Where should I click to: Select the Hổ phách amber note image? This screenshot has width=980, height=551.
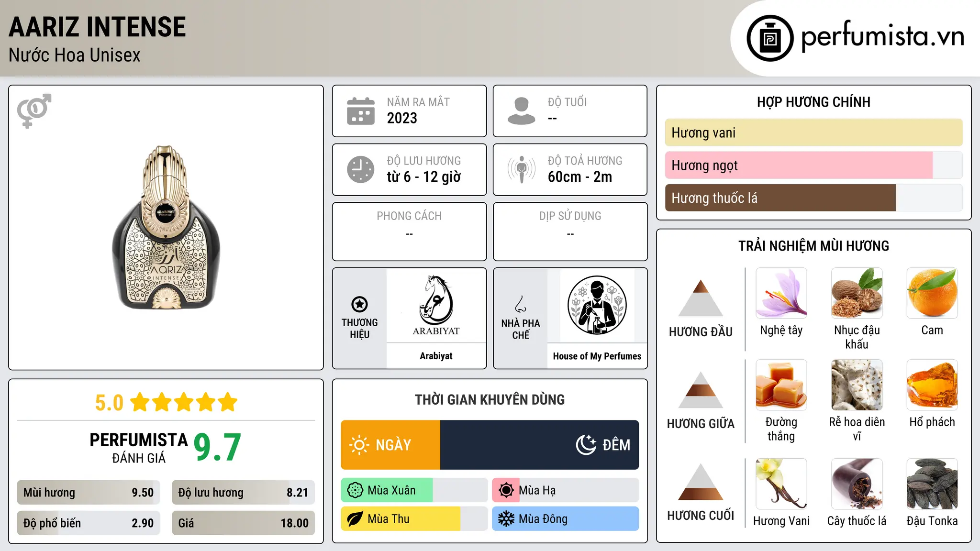[x=932, y=385]
